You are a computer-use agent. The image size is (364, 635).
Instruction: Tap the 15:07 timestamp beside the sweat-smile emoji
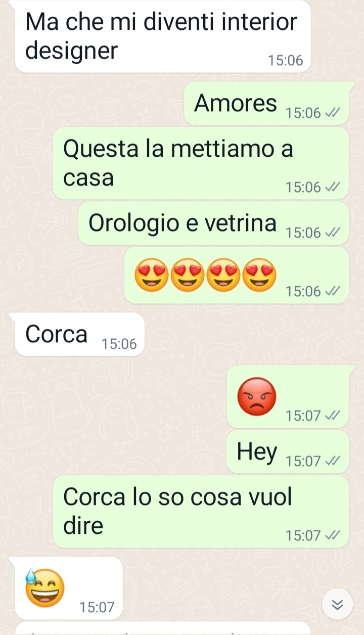tap(97, 607)
